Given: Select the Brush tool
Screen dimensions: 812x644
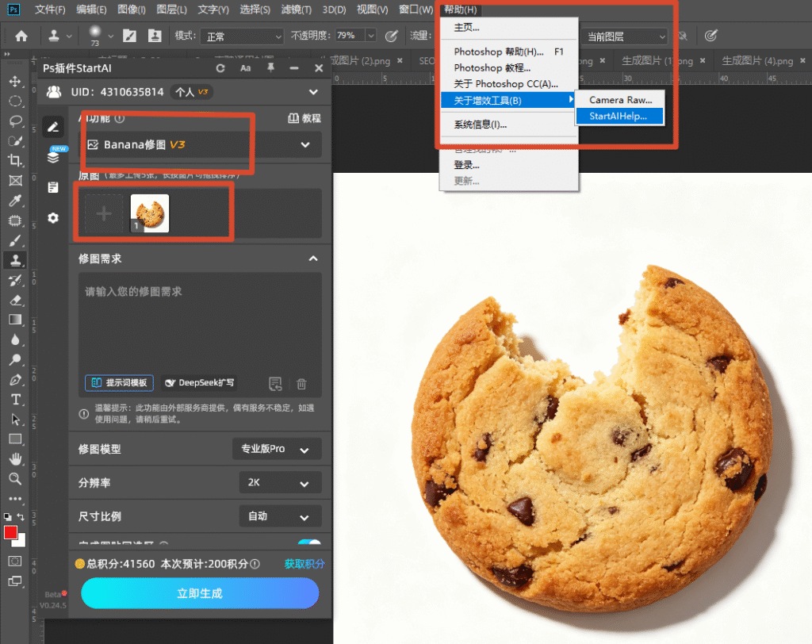Looking at the screenshot, I should click(15, 240).
